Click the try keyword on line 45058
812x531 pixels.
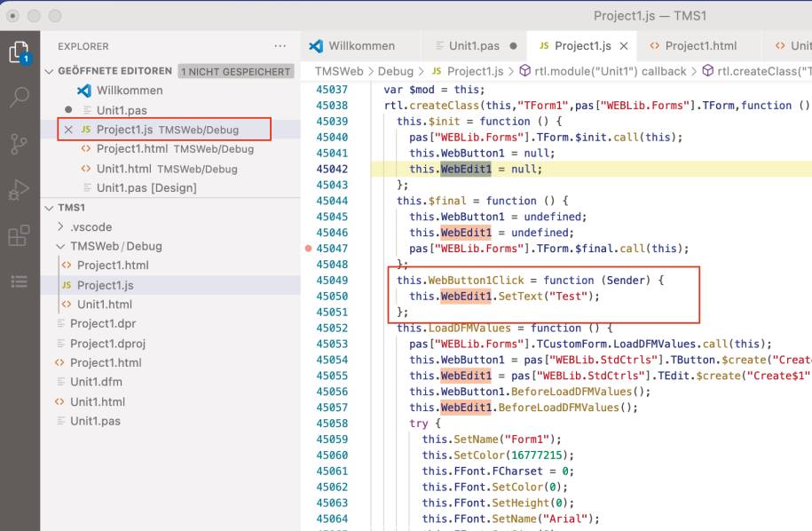[419, 424]
